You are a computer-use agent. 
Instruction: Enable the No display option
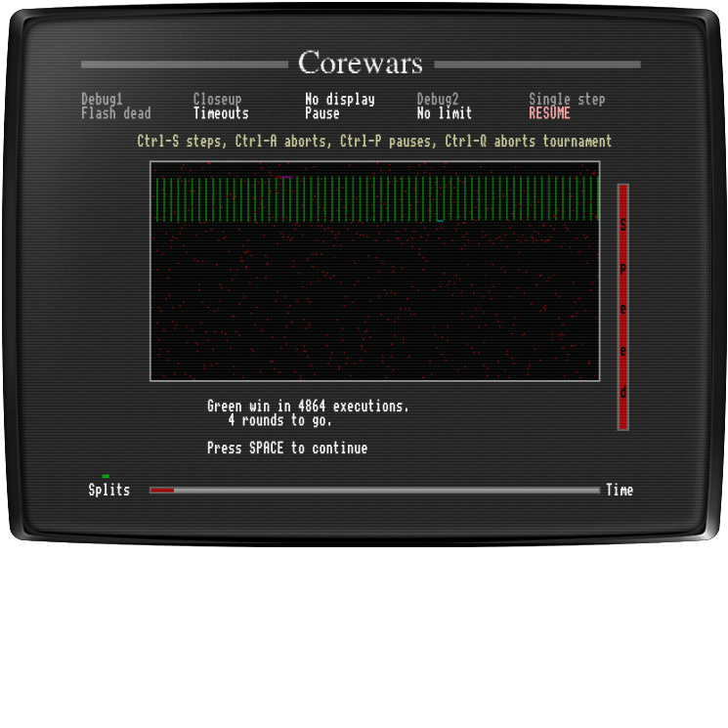pos(340,99)
